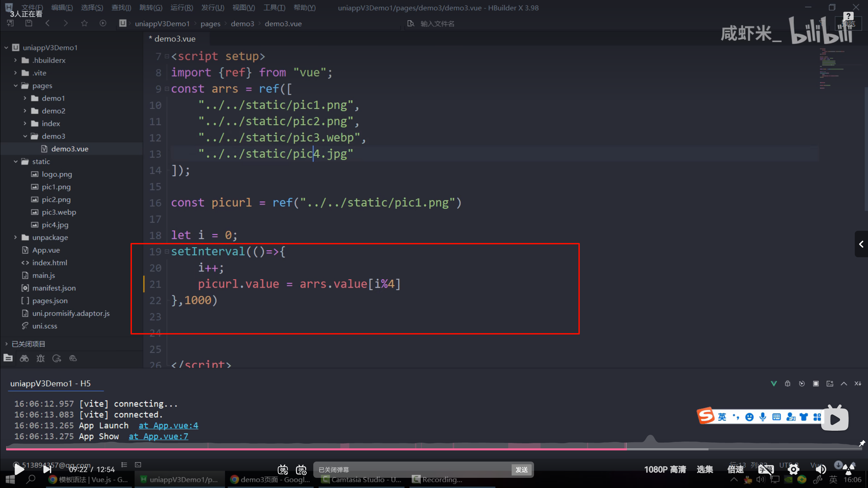
Task: Click the 倍速 playback speed button
Action: (736, 469)
